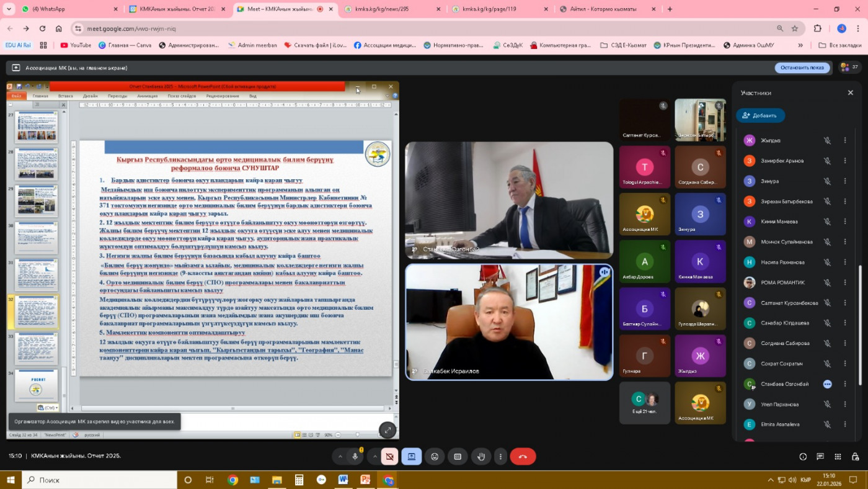This screenshot has width=868, height=489.
Task: Open more options for Замирбек Арынов
Action: [x=844, y=161]
